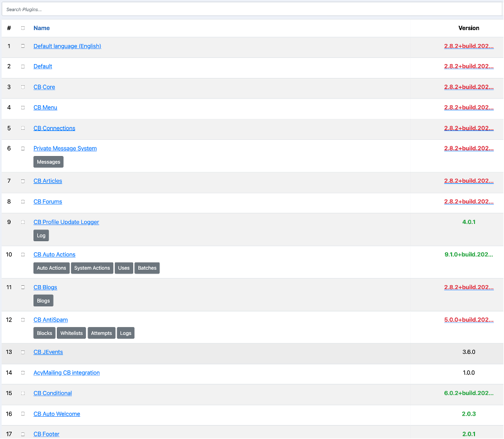Tick the CB JEvents row checkbox
This screenshot has width=504, height=439.
coord(23,352)
